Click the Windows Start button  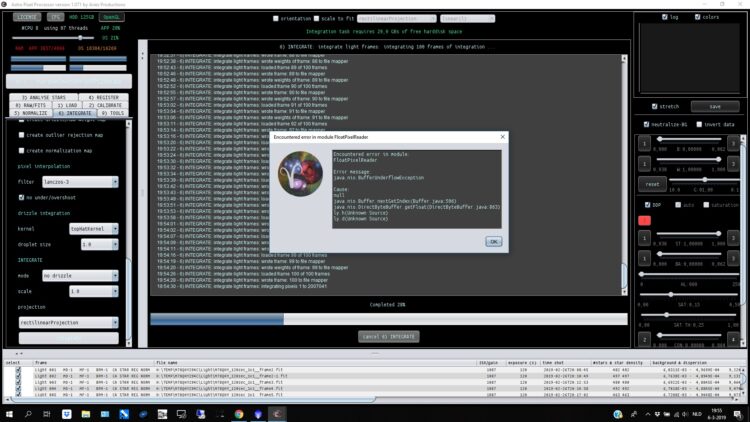(x=9, y=414)
